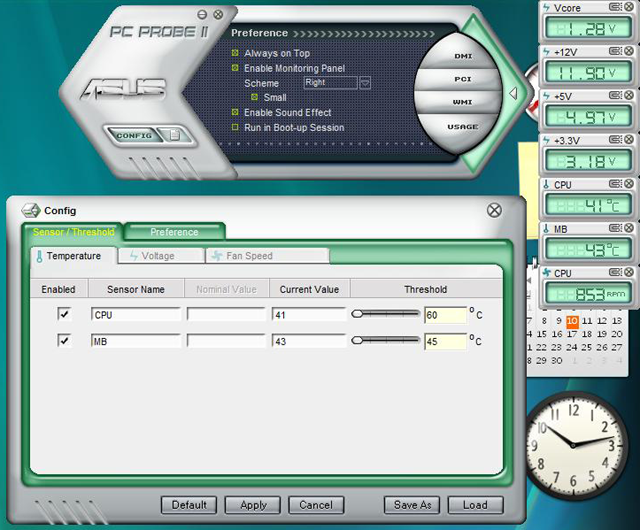Click the CPU threshold value field
Image resolution: width=640 pixels, height=530 pixels.
point(445,315)
